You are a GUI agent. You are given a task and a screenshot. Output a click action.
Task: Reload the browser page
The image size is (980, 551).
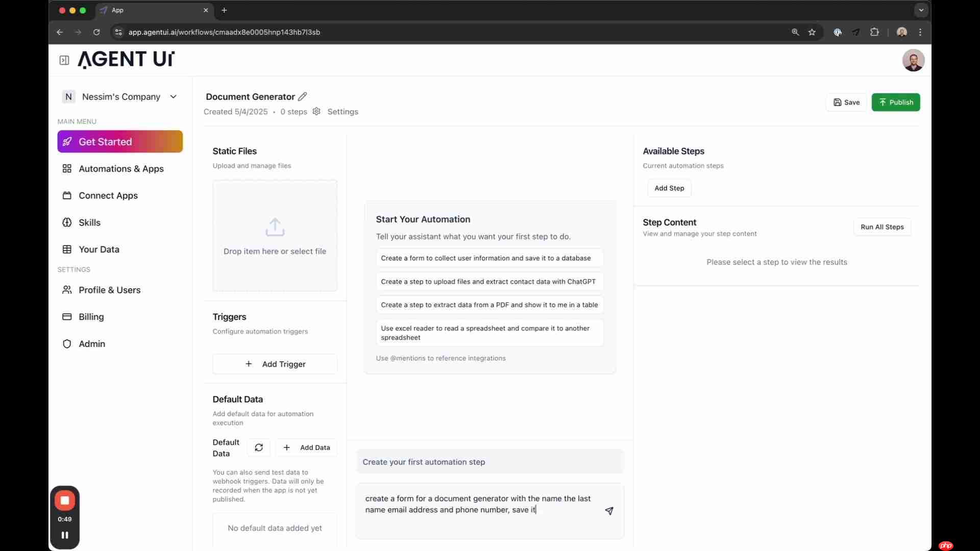click(x=96, y=32)
